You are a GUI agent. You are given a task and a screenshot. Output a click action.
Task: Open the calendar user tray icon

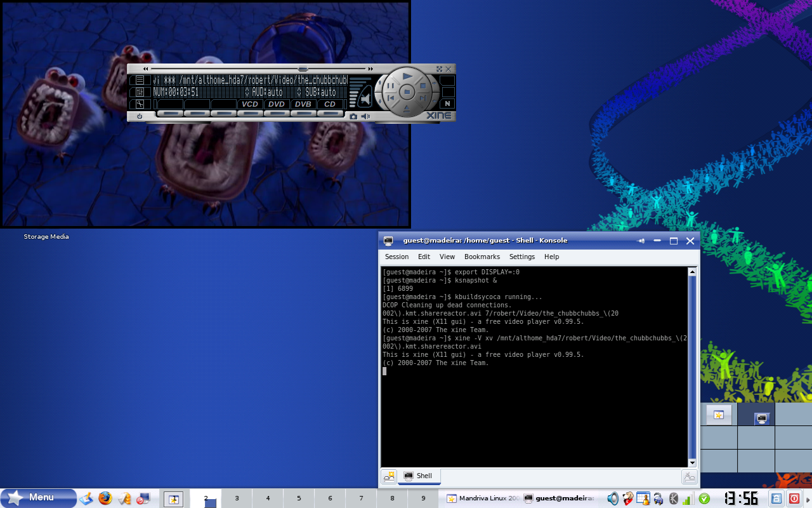(643, 498)
